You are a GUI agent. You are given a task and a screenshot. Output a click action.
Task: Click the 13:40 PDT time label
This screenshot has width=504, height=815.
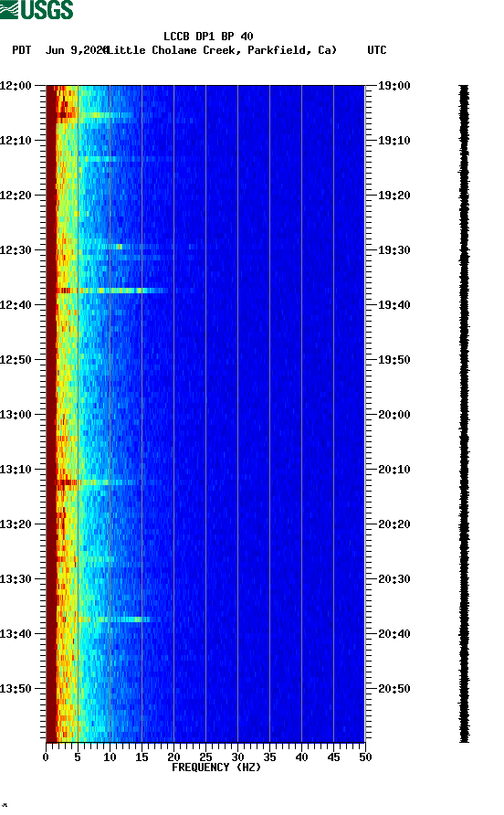coord(16,634)
